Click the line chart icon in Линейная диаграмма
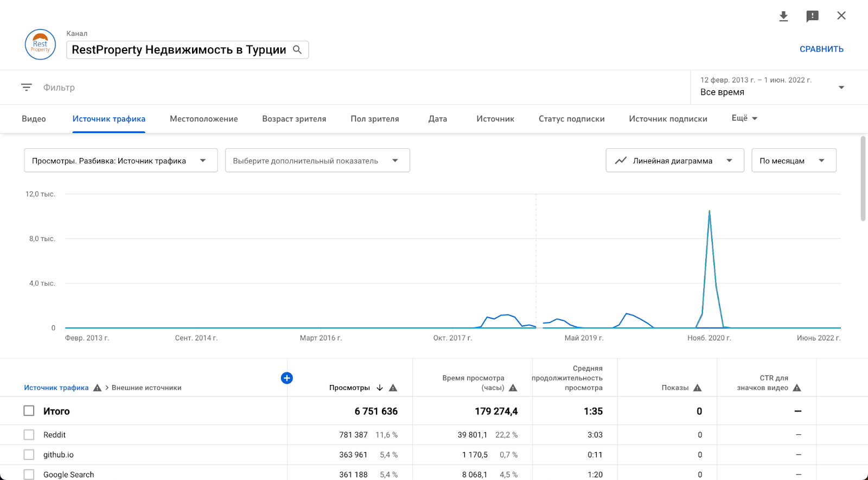The height and width of the screenshot is (480, 868). (x=621, y=161)
